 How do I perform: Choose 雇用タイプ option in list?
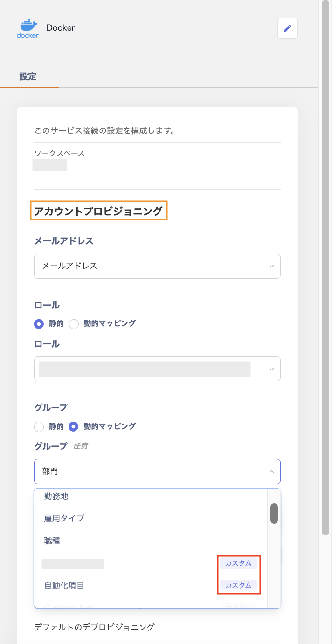point(64,518)
